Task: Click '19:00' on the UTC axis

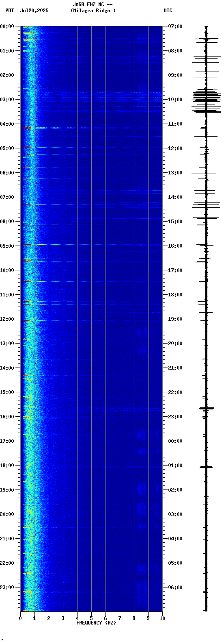Action: click(x=175, y=319)
